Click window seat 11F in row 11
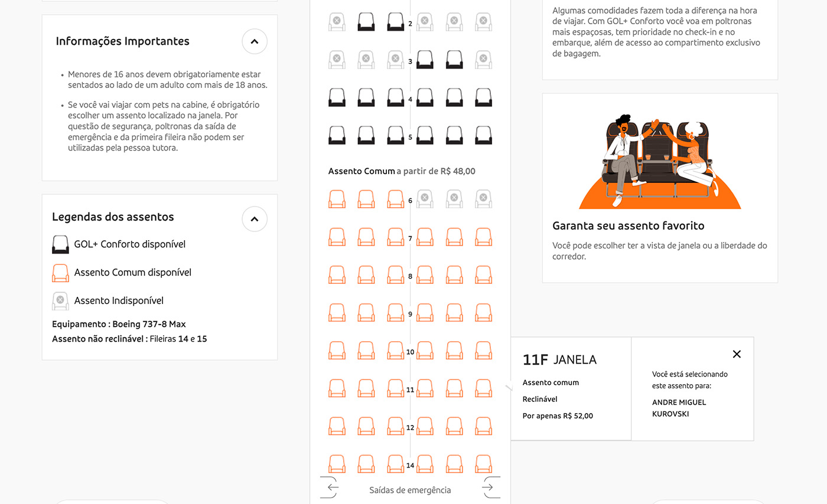Viewport: 827px width, 504px height. click(483, 388)
